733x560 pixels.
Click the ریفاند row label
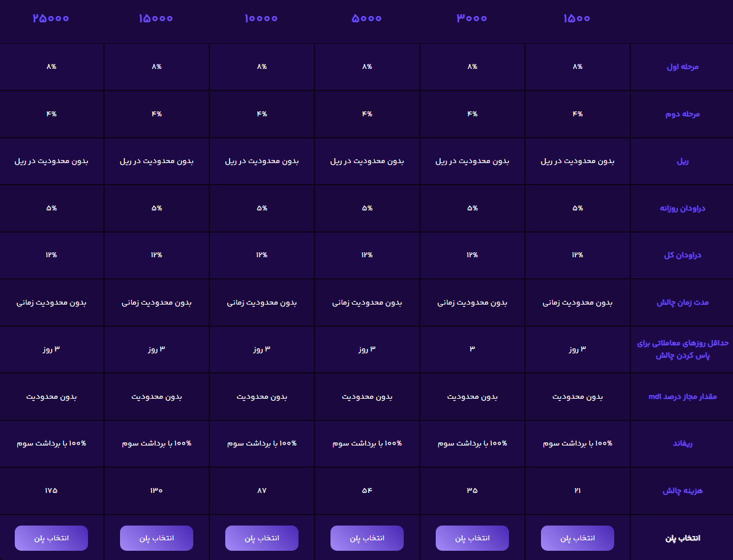pos(683,444)
